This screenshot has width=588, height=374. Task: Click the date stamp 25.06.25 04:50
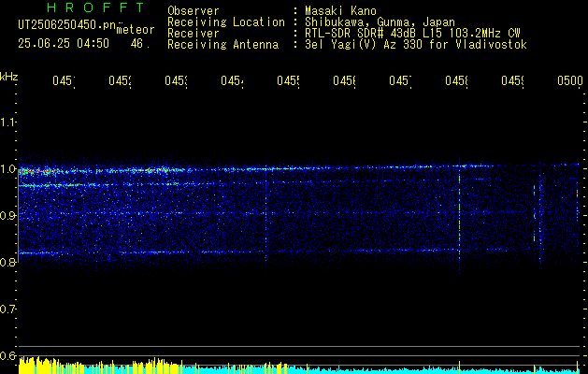coord(64,44)
